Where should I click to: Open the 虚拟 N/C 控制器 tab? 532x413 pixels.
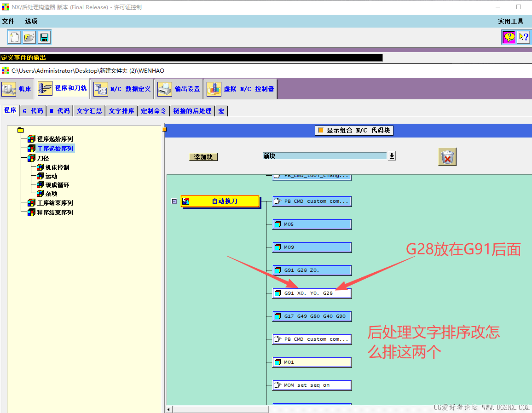pos(241,89)
